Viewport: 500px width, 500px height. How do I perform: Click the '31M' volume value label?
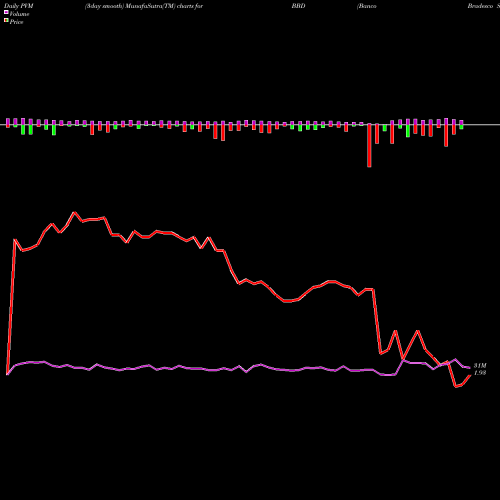point(480,366)
